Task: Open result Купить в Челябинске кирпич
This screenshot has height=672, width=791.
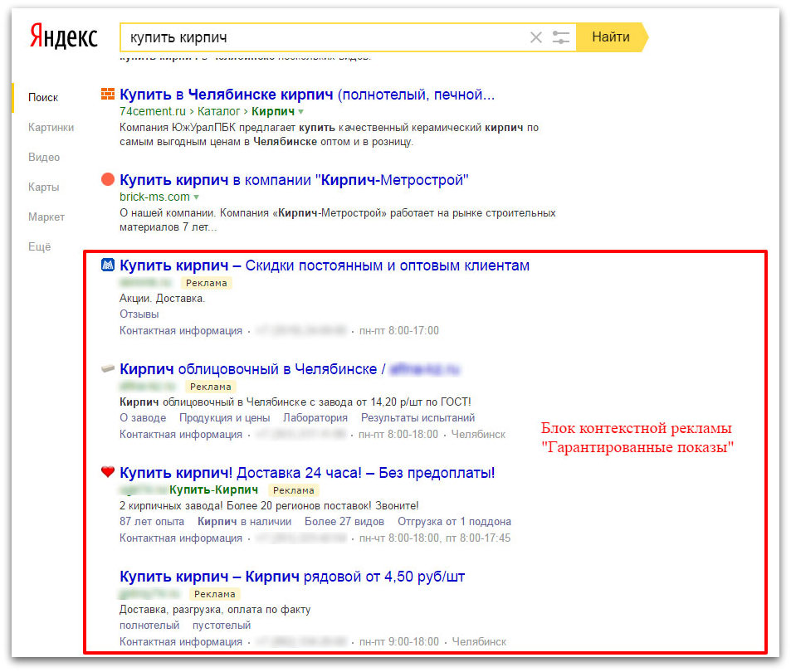Action: coord(307,95)
